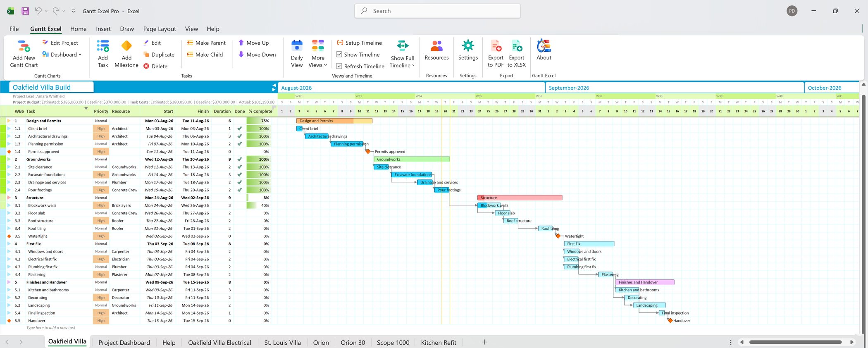Viewport: 868px width, 348px height.
Task: Click the Done checkmark for Architectural drawings
Action: point(239,136)
